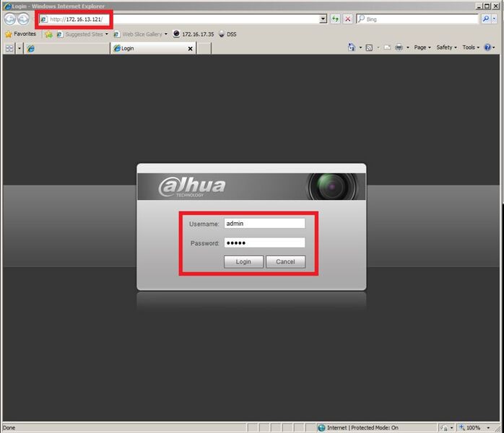
Task: Open the 172.16.17.35 favorites bookmark
Action: [194, 34]
